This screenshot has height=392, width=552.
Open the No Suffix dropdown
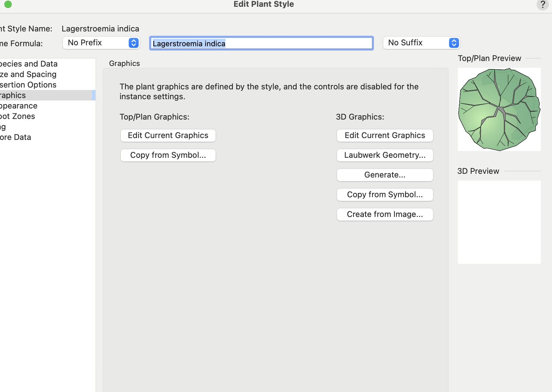421,43
